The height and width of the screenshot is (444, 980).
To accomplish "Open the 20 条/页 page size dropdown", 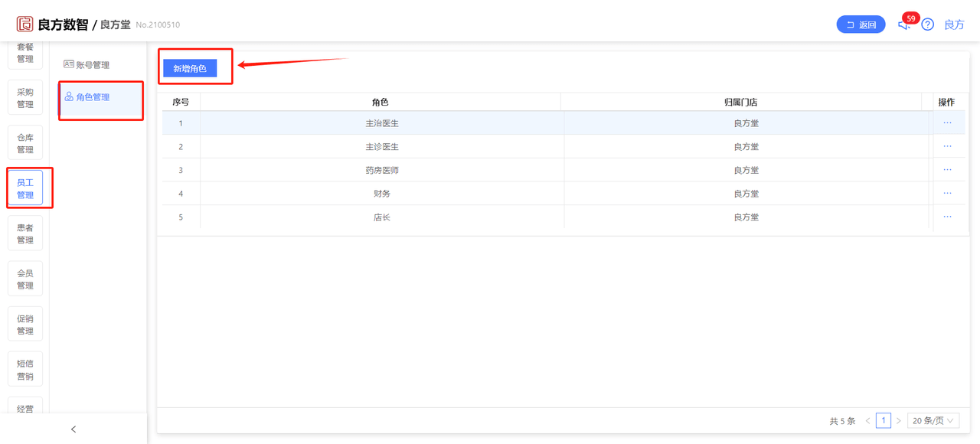I will [x=933, y=421].
